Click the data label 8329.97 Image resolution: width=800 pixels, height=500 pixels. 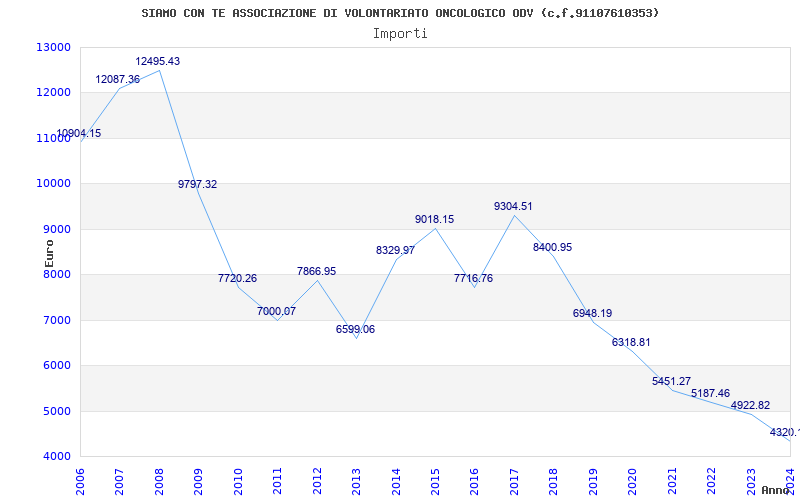[395, 251]
